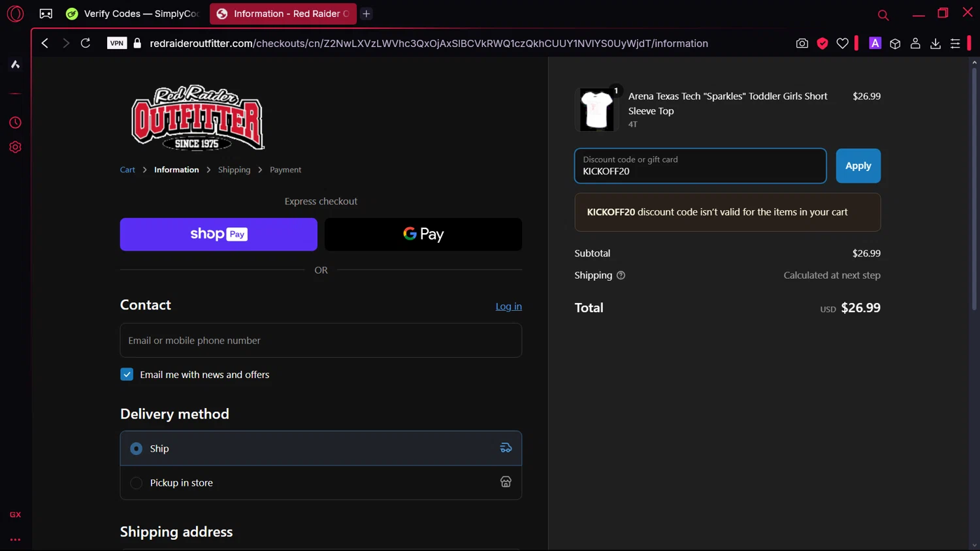The height and width of the screenshot is (551, 980).
Task: Focus the Email or mobile phone field
Action: tap(321, 340)
